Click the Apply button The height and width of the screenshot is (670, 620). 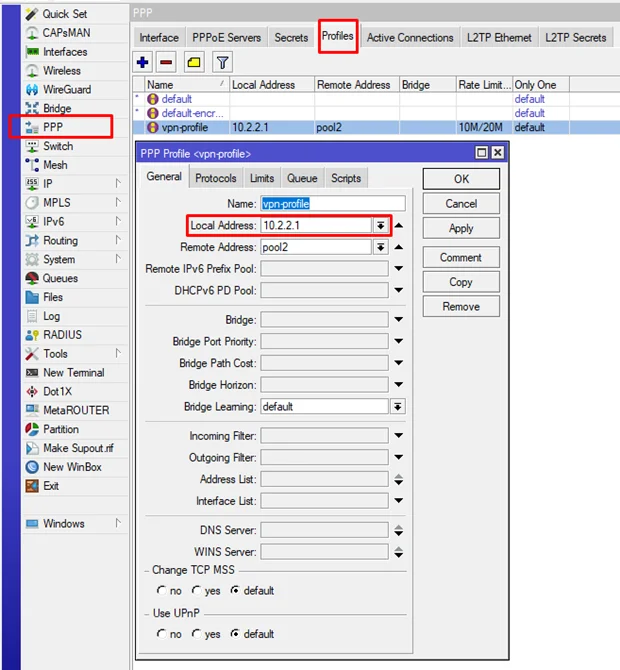point(461,228)
